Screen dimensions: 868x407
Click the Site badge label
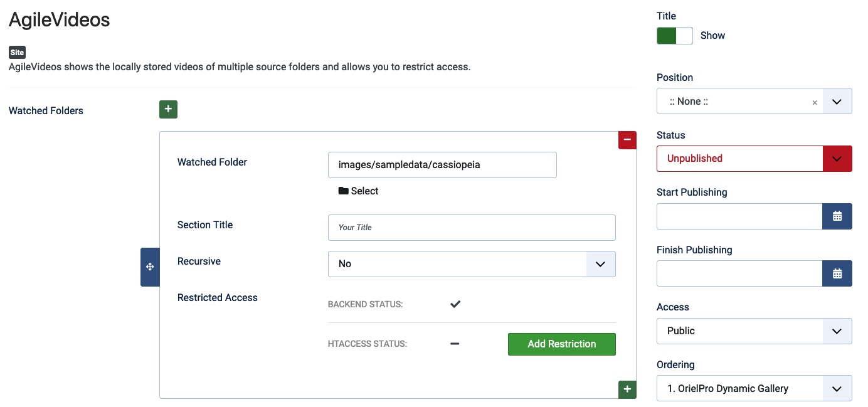pyautogui.click(x=17, y=53)
